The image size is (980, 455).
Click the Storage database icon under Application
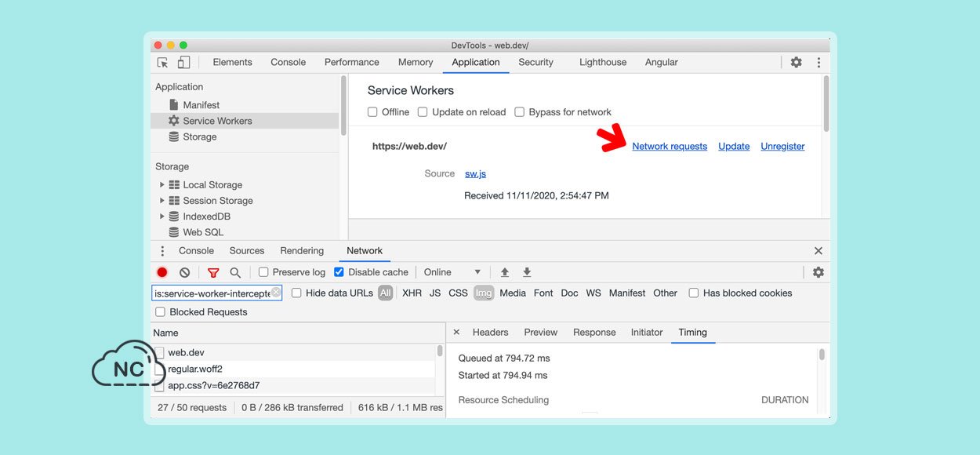coord(174,136)
